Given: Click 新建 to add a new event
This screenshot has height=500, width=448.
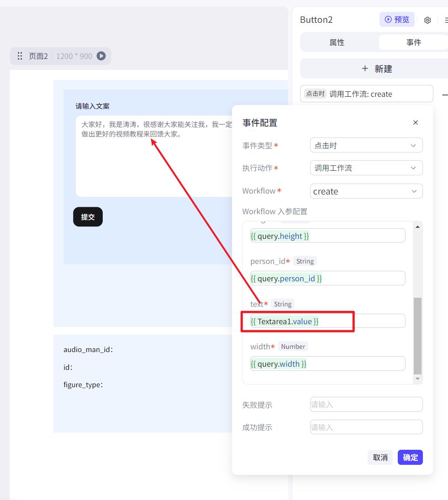Looking at the screenshot, I should 377,69.
